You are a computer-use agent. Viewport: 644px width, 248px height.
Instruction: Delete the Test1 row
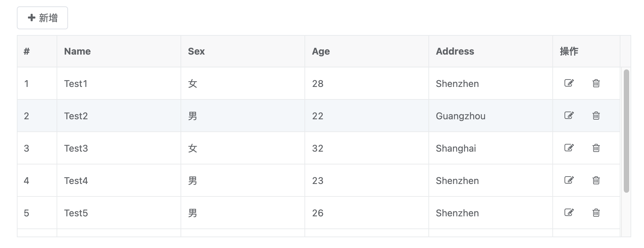tap(596, 83)
